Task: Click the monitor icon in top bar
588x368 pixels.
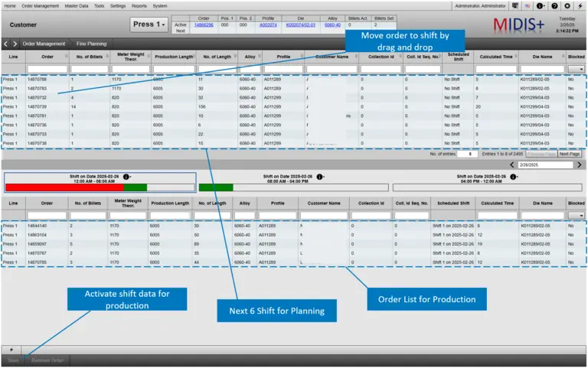Action: (x=516, y=5)
